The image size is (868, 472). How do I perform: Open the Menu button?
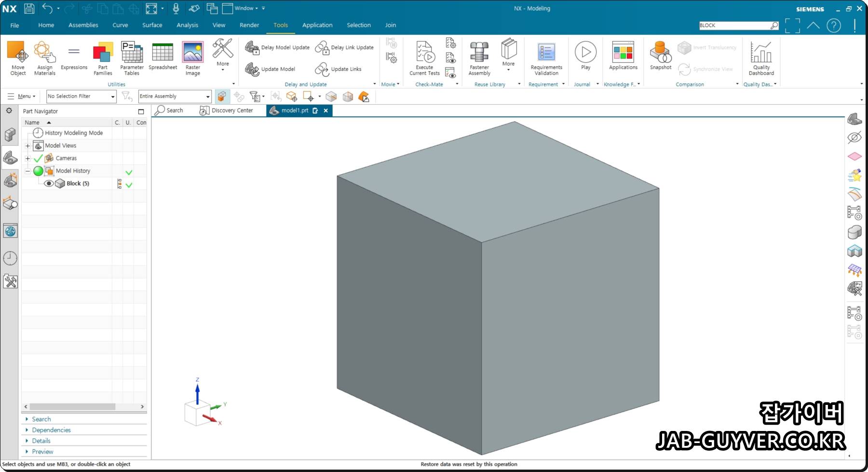[x=22, y=97]
